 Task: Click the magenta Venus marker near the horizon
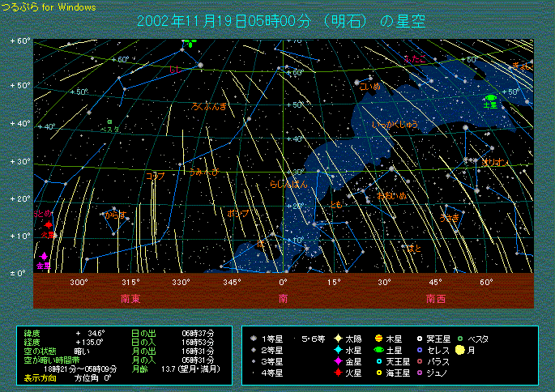44,256
